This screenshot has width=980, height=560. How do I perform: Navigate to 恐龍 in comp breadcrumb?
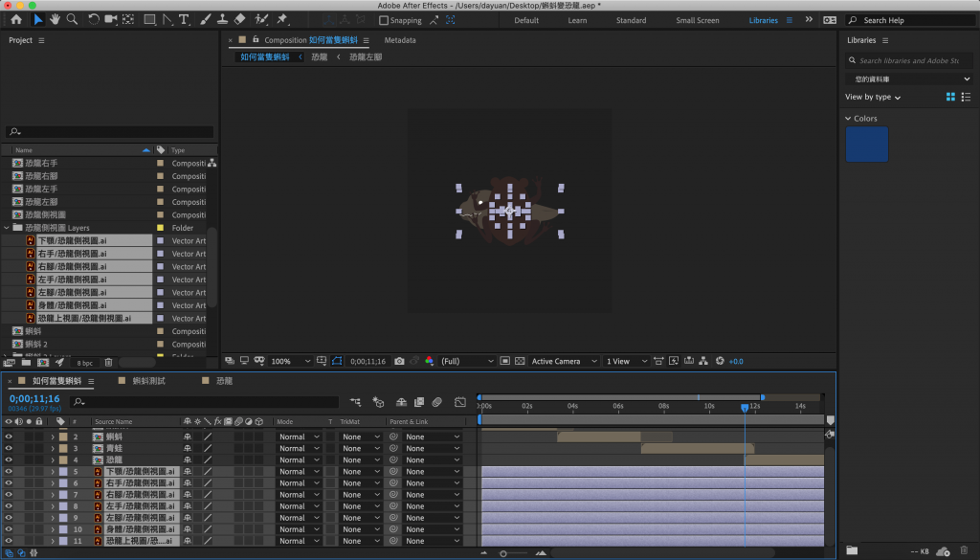[320, 56]
